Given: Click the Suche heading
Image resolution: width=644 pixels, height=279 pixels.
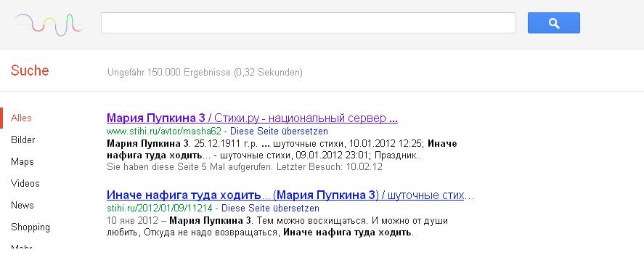Looking at the screenshot, I should click(30, 70).
